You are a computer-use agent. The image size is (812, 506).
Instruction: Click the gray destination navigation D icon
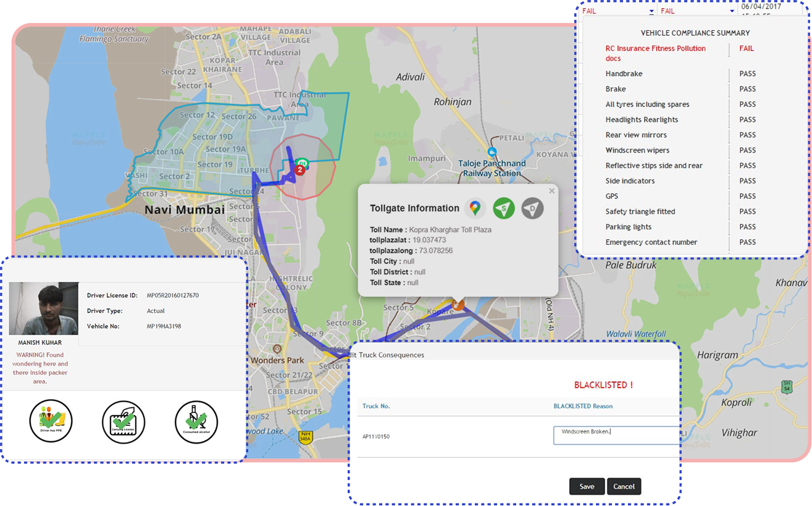(x=532, y=208)
